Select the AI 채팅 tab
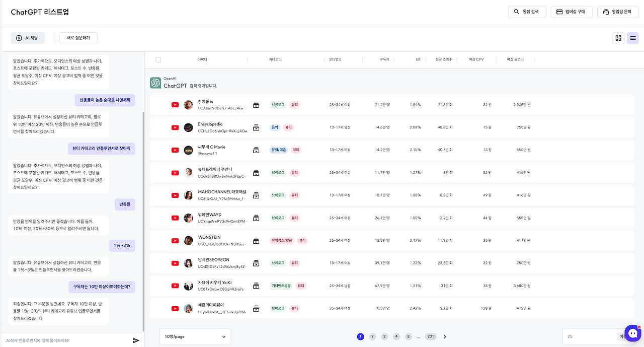Viewport: 644px width, 347px height. click(28, 38)
